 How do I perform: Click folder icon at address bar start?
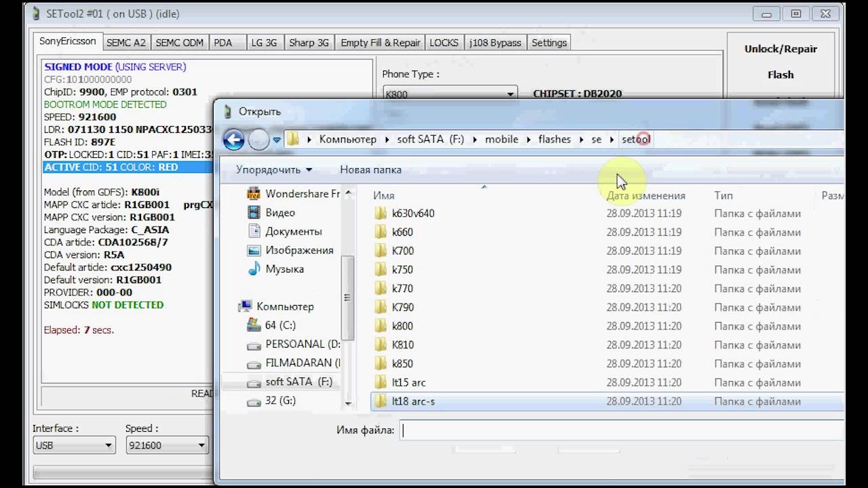293,140
